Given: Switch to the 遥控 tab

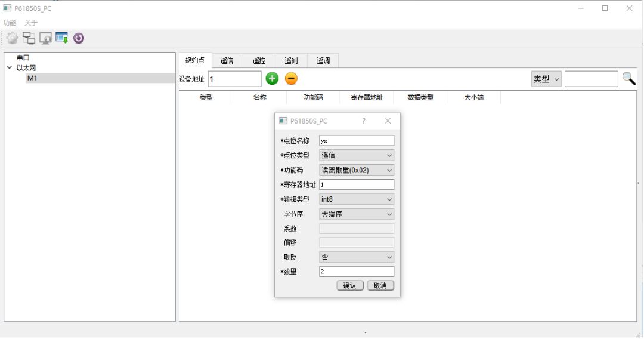Looking at the screenshot, I should [x=259, y=61].
